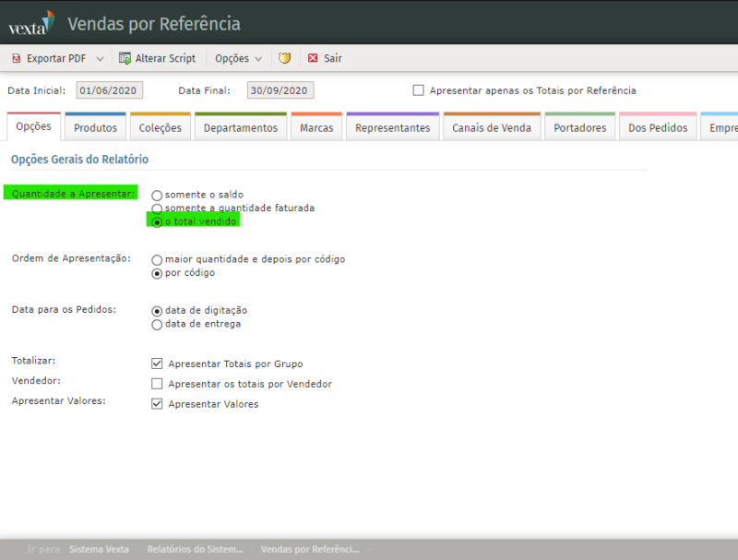Switch to the Produtos tab

pos(96,128)
